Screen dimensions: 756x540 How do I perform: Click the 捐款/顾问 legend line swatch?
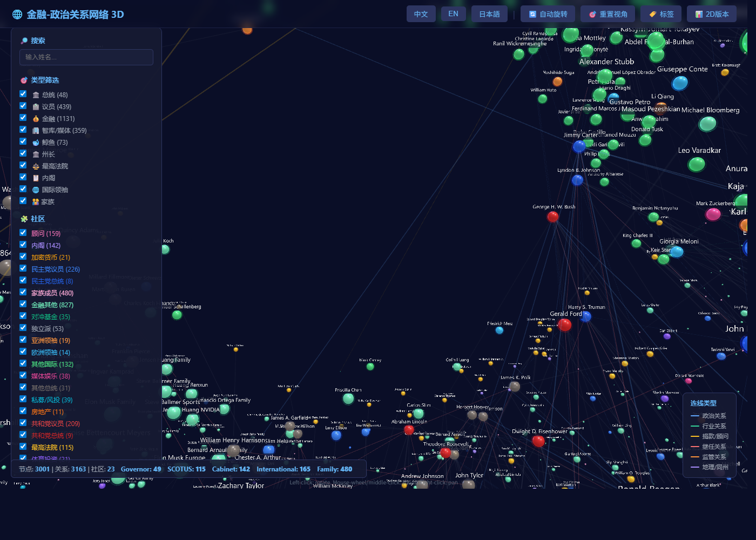(695, 437)
